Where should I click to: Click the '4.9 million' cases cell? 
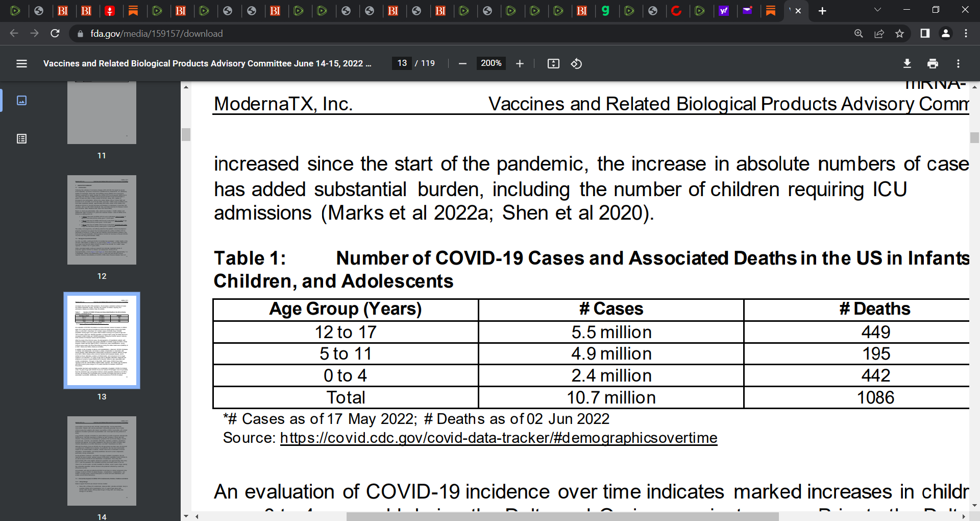[611, 353]
